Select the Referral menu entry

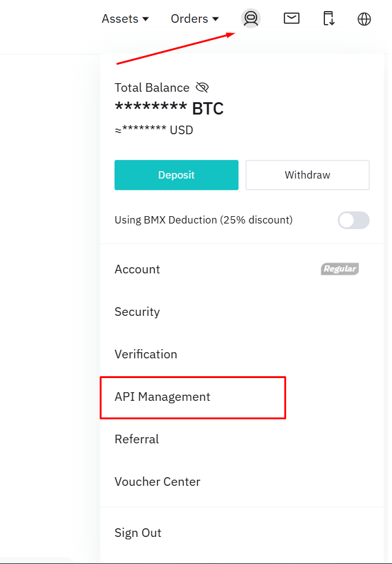(137, 439)
